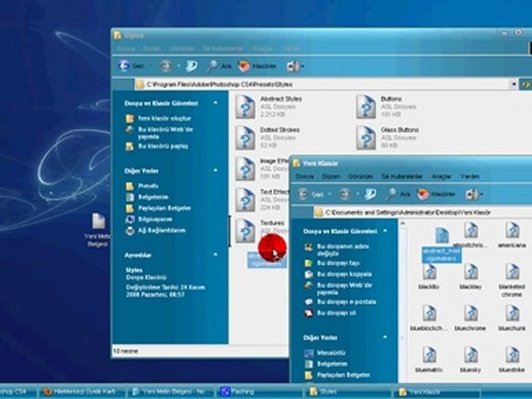Viewport: 532px width, 399px height.
Task: Open Görünüm menu in Yeni Klasör window
Action: tap(360, 176)
